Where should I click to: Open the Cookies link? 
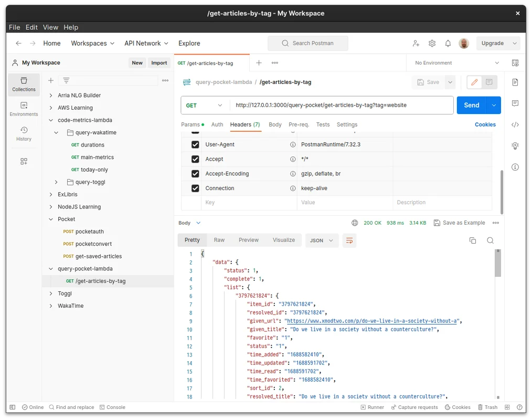click(485, 124)
